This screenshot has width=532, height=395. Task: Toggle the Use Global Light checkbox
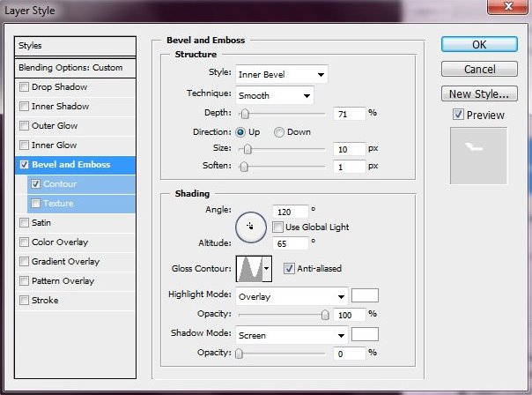coord(278,227)
